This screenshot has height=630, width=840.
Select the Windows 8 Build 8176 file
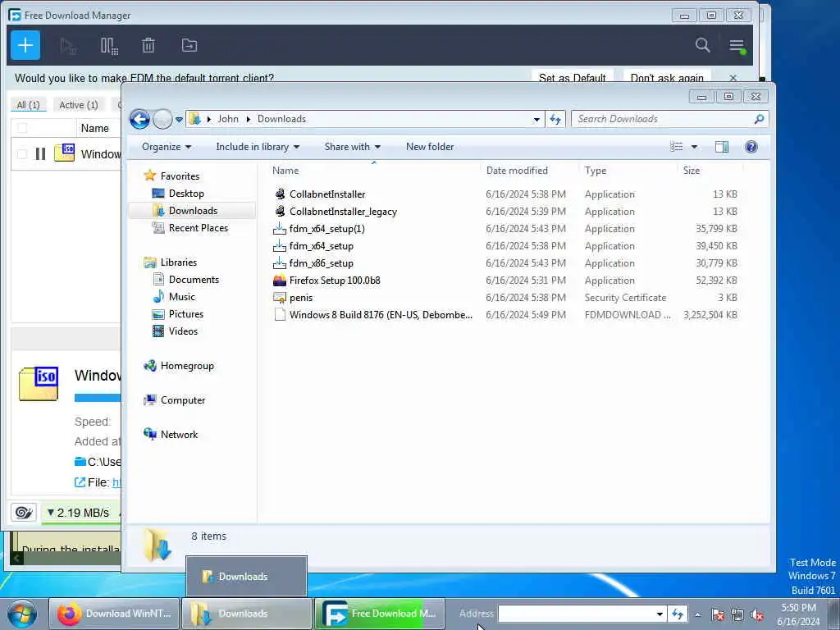pyautogui.click(x=381, y=314)
